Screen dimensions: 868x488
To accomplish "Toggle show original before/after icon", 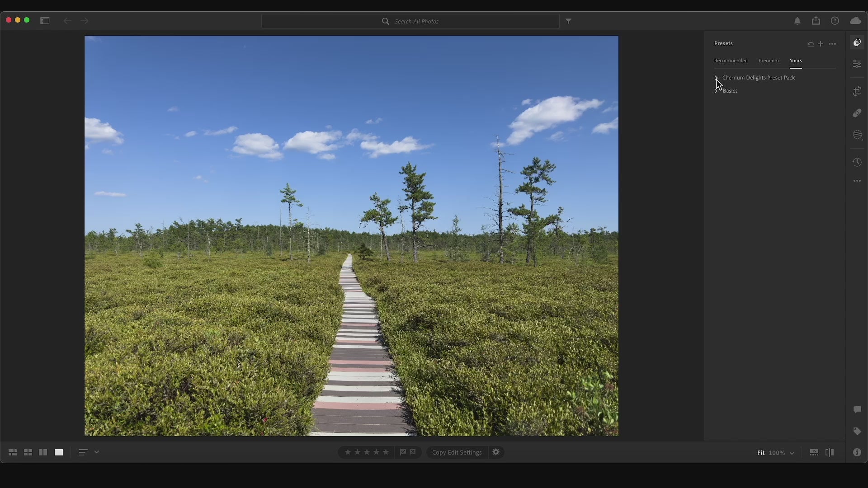I will [x=830, y=452].
